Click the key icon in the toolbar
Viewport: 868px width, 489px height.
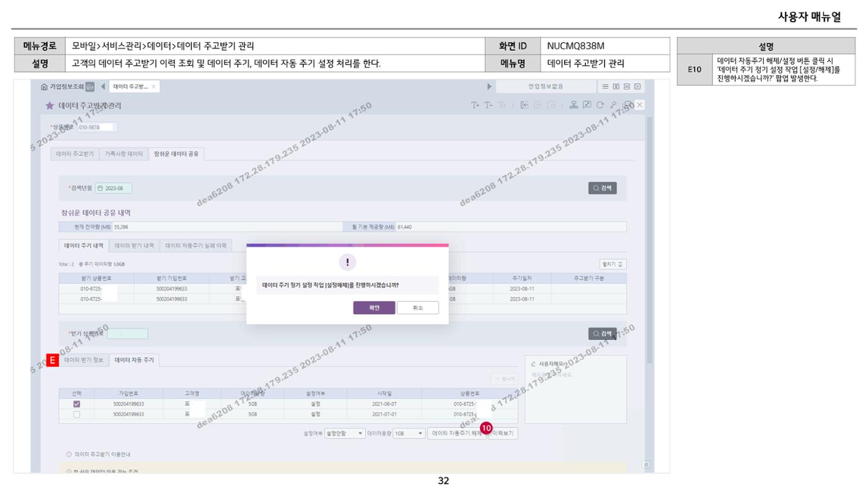point(613,105)
